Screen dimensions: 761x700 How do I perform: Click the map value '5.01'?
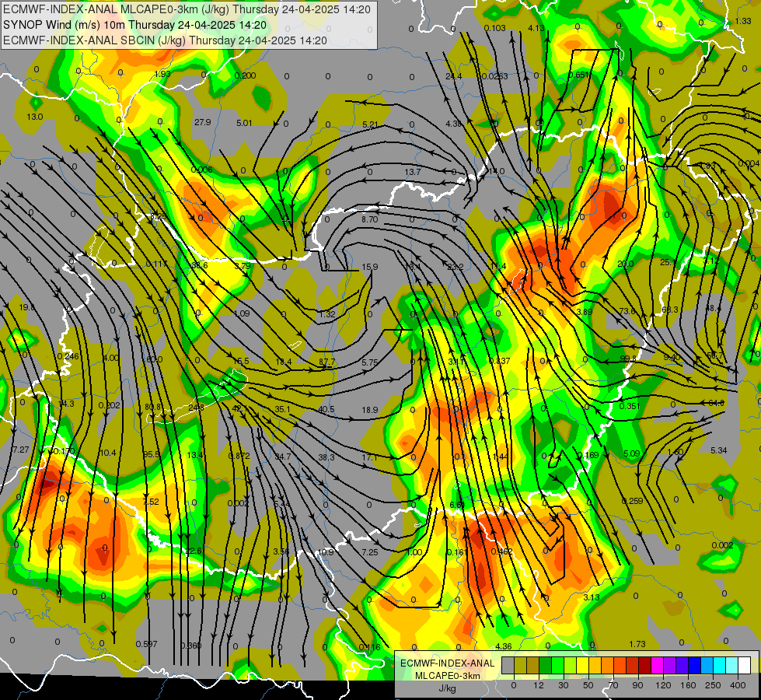tap(244, 123)
